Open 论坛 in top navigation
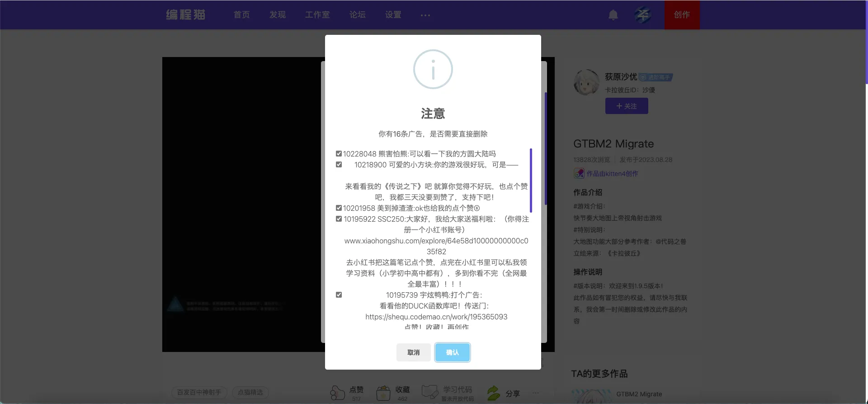Image resolution: width=868 pixels, height=404 pixels. pyautogui.click(x=357, y=15)
